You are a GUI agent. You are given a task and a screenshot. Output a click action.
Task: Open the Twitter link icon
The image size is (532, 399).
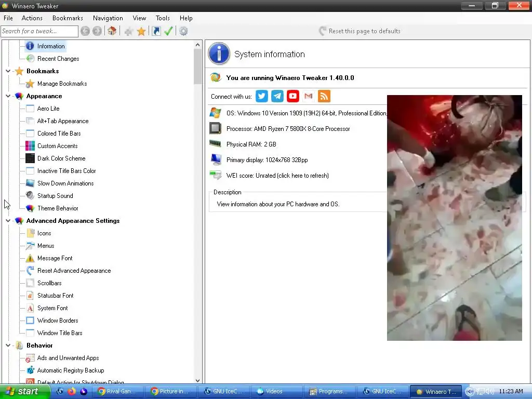click(x=262, y=96)
